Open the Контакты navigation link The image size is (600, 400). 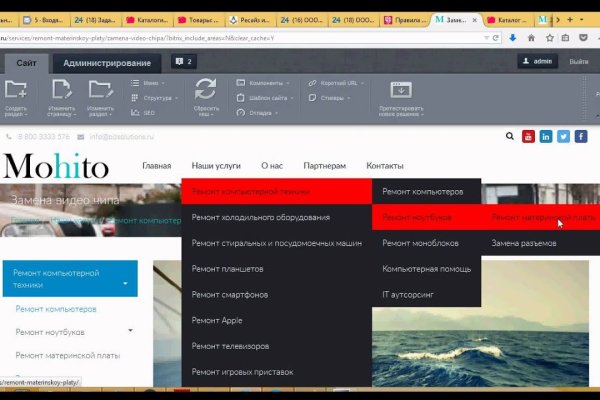384,165
